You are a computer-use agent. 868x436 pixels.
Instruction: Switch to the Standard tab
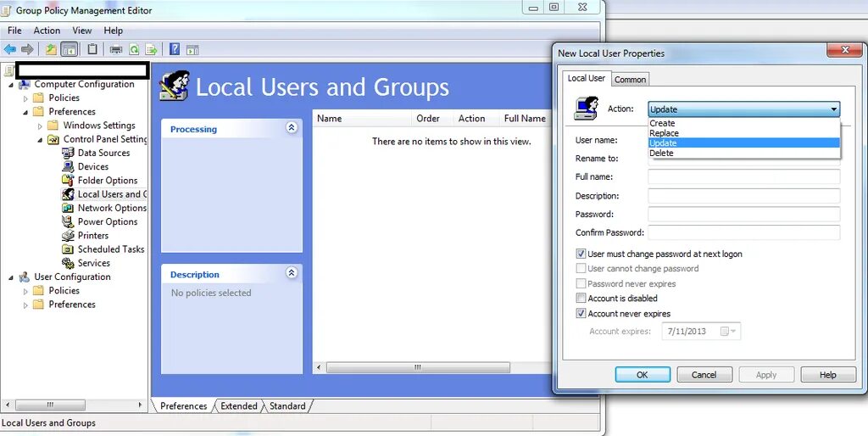click(287, 406)
